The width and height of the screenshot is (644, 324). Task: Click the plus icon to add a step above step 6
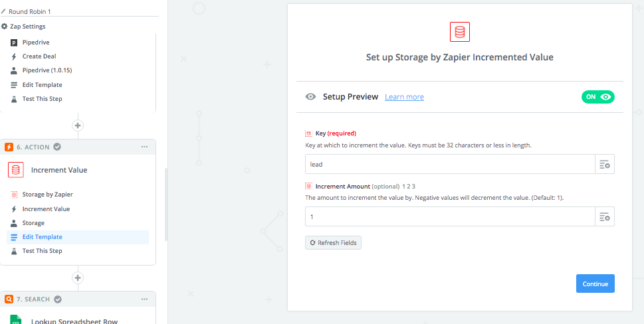(78, 125)
